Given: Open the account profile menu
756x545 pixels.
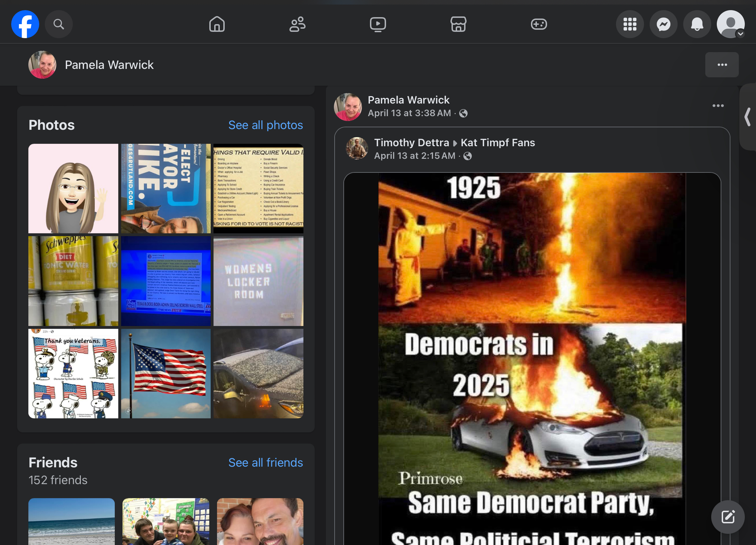Looking at the screenshot, I should click(731, 24).
